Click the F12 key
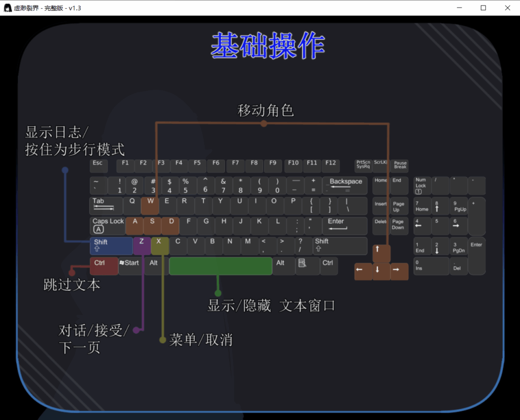Screen dimensions: 520x420 [331, 166]
